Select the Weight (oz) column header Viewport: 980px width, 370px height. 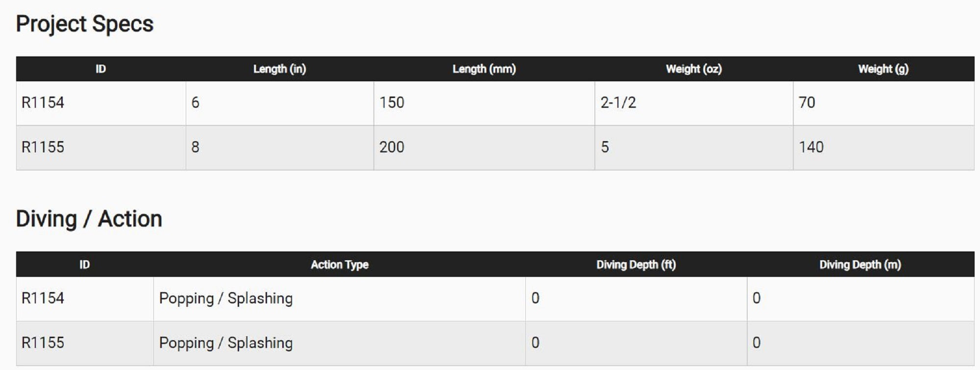(x=693, y=69)
